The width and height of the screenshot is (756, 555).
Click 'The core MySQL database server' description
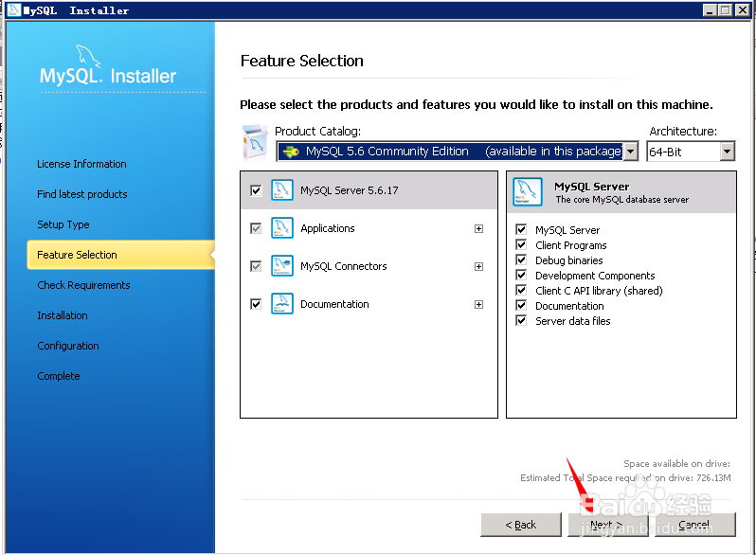tap(622, 200)
